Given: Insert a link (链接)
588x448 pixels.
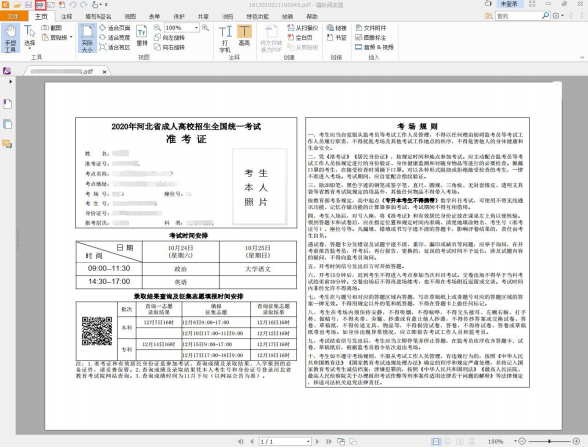Looking at the screenshot, I should point(336,28).
